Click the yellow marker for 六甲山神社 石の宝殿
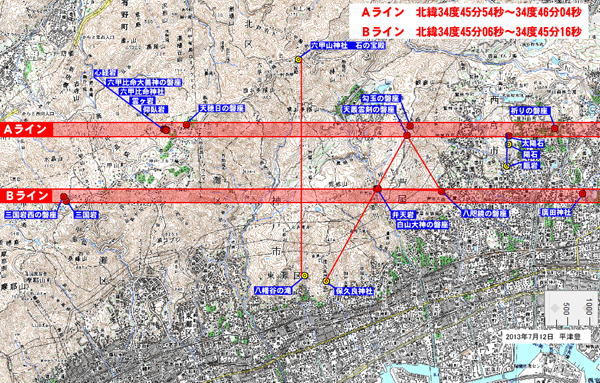600x383 pixels. [298, 59]
